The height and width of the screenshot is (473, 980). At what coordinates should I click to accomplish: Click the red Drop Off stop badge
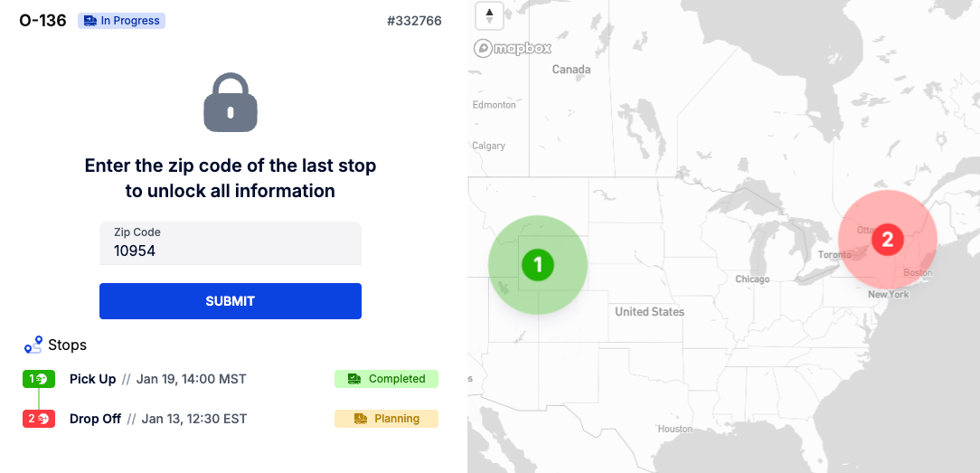click(39, 419)
